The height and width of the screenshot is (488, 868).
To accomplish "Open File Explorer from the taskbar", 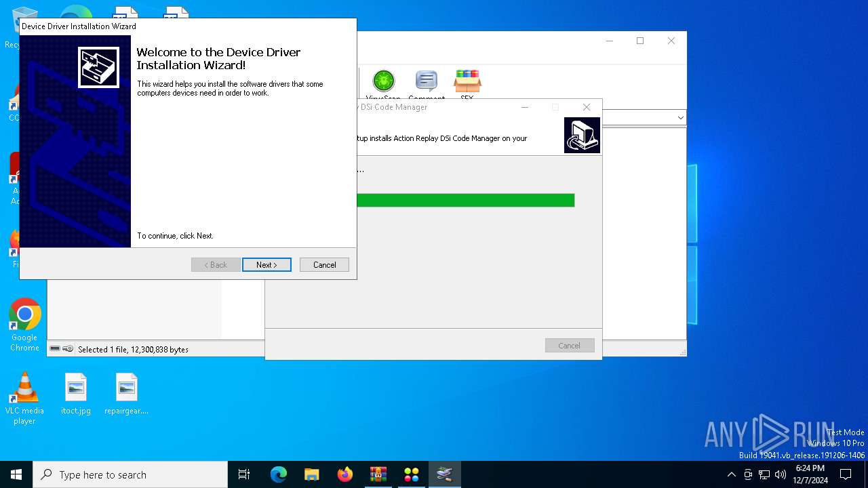I will (312, 474).
